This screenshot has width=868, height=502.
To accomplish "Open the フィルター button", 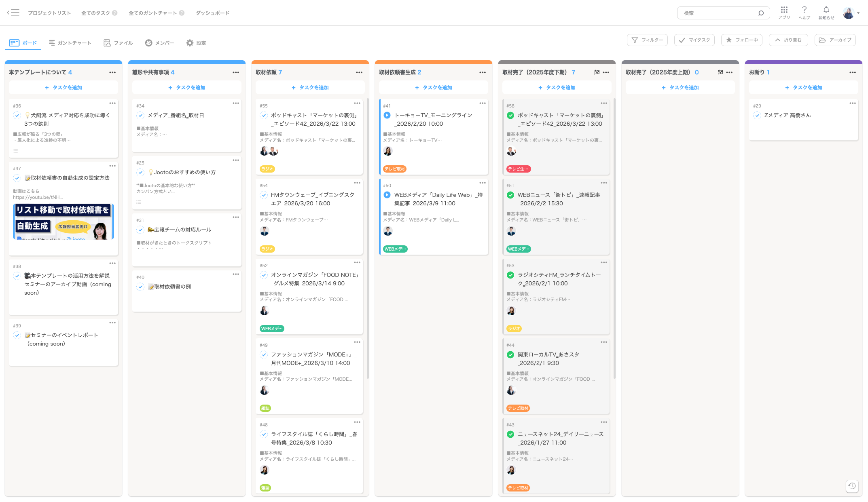I will pos(647,40).
